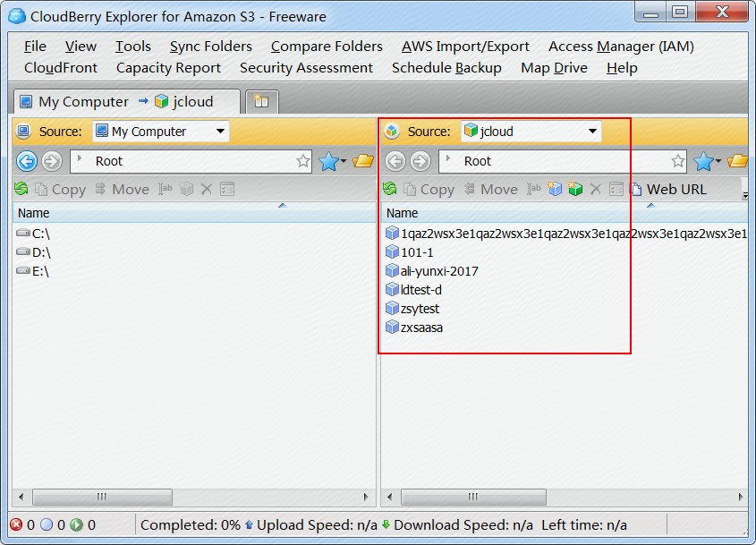This screenshot has width=756, height=545.
Task: Select bucket 1qaz2wsx3e1qaz2wsx3e…
Action: [x=566, y=234]
